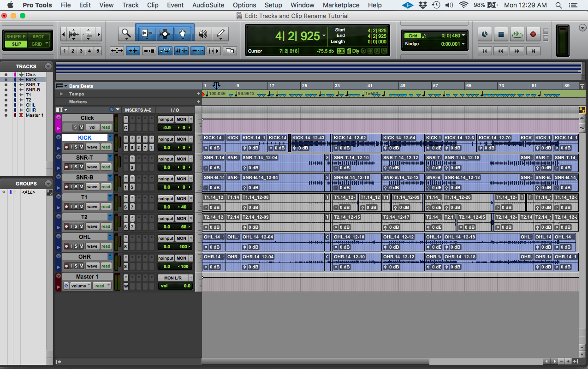The width and height of the screenshot is (588, 369).
Task: Select the Pencil tool
Action: point(221,34)
